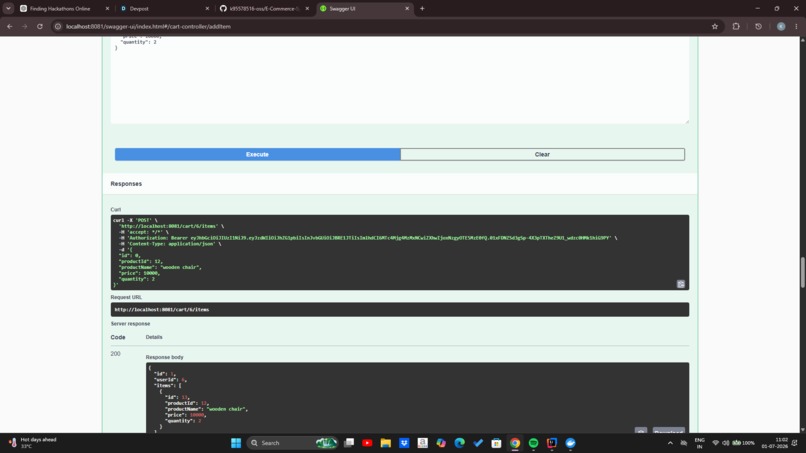Copy the curl command to clipboard
The height and width of the screenshot is (453, 806).
tap(681, 284)
